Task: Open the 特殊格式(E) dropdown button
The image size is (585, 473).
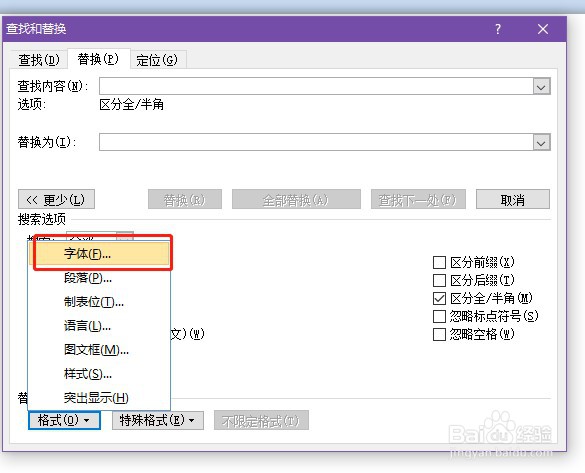Action: click(157, 420)
